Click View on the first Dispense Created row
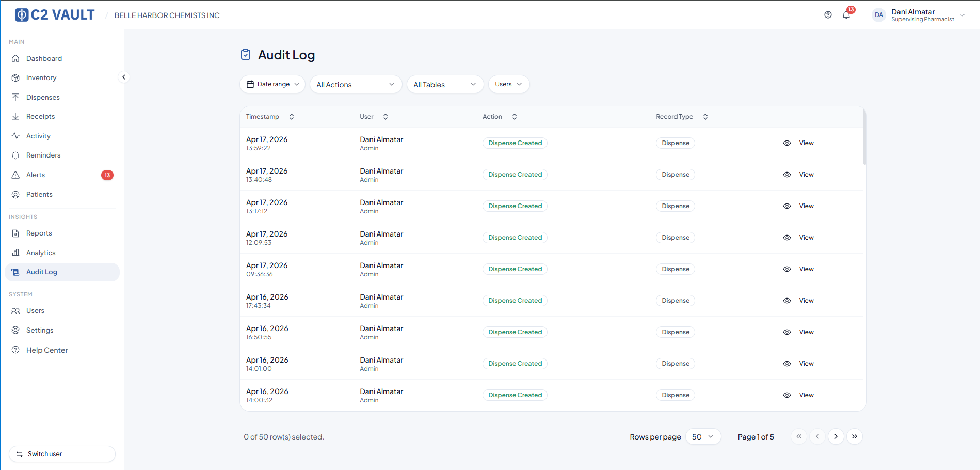The width and height of the screenshot is (980, 470). [x=806, y=143]
